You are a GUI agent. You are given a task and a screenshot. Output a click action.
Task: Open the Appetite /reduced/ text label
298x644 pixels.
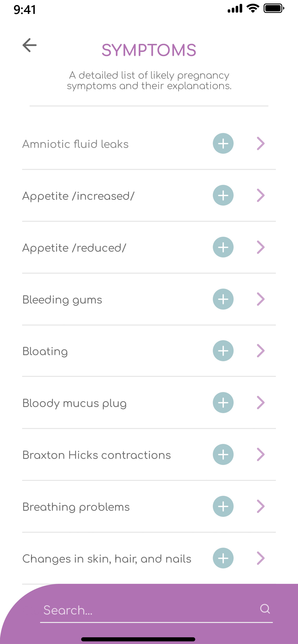[x=74, y=248]
